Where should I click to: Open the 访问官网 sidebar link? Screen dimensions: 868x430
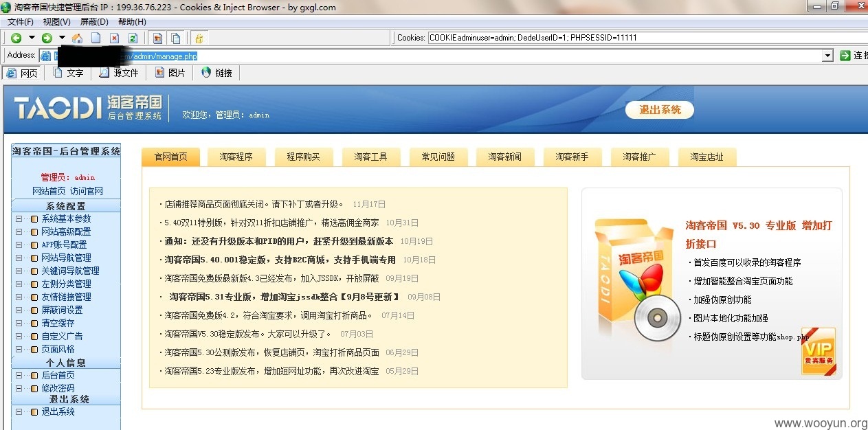coord(87,191)
